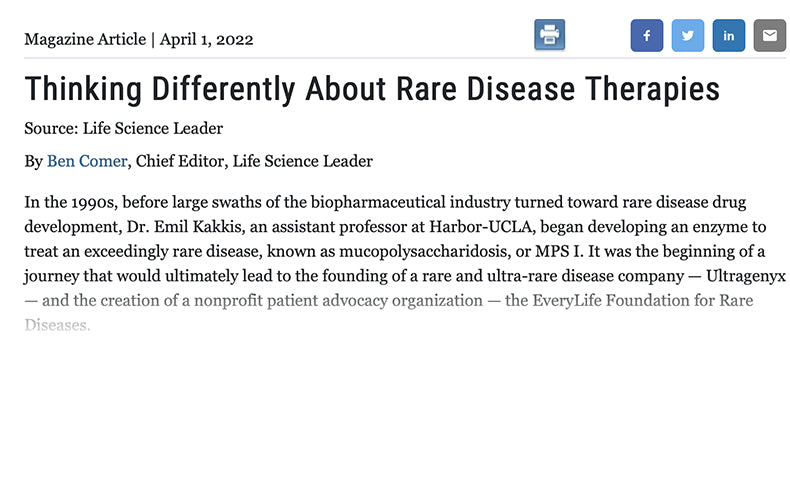Click the faded "Diseases." final line

click(x=57, y=325)
